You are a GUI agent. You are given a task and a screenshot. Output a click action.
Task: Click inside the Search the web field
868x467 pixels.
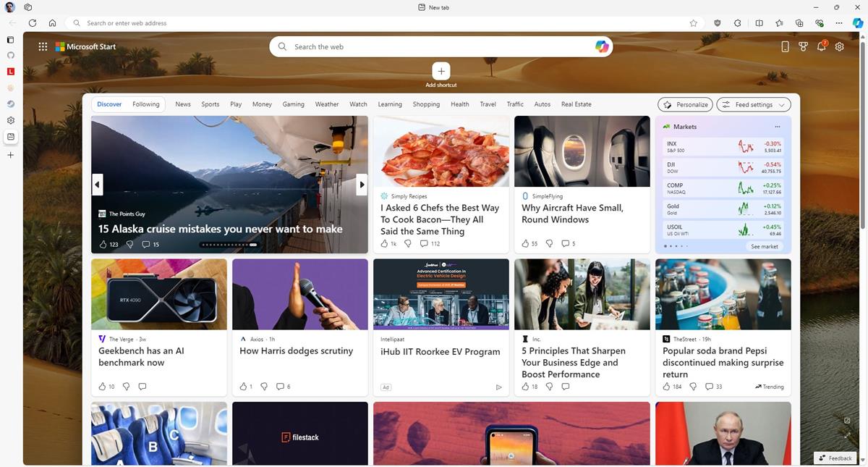[x=434, y=46]
